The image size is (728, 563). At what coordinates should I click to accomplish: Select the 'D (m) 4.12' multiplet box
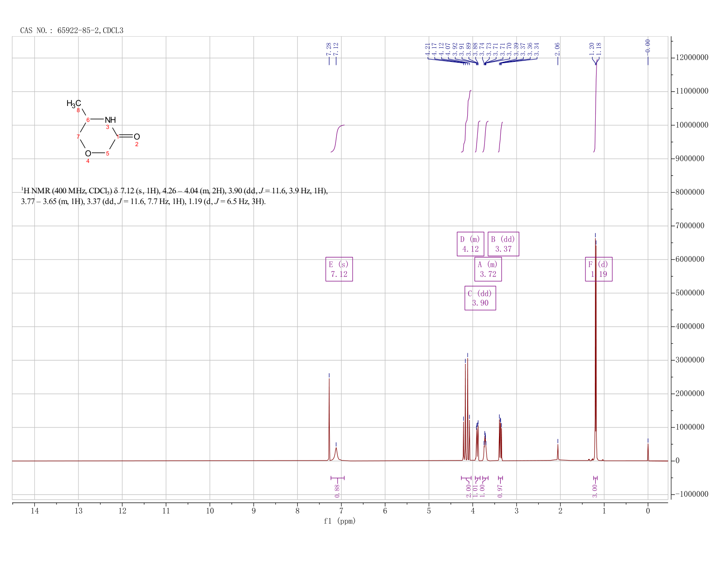[x=470, y=244]
